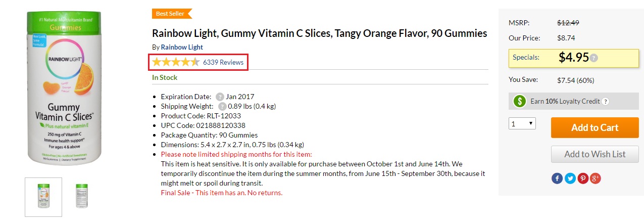The width and height of the screenshot is (644, 224).
Task: Click help icon next to $4.95 special price
Action: pos(594,58)
